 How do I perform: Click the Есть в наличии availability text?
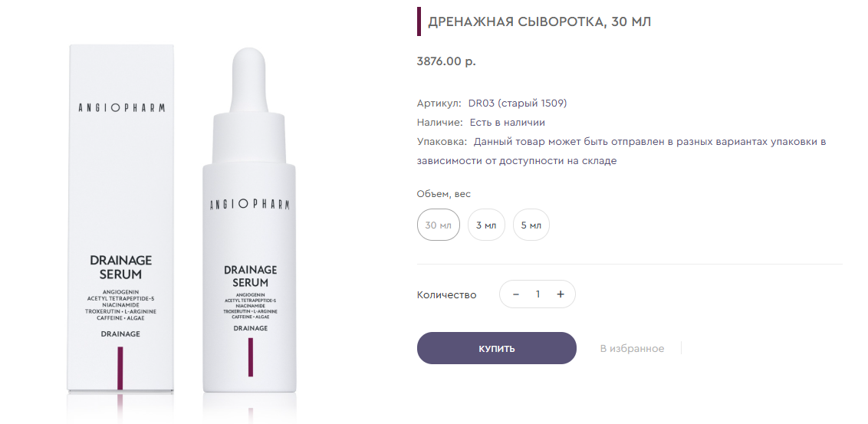508,123
